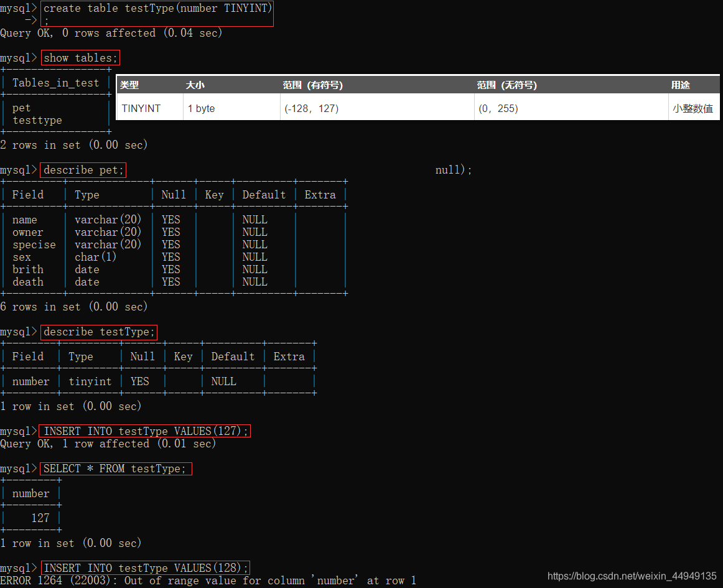The width and height of the screenshot is (723, 588).
Task: Click the 'create table testType(number TINYINT)' line
Action: point(157,8)
